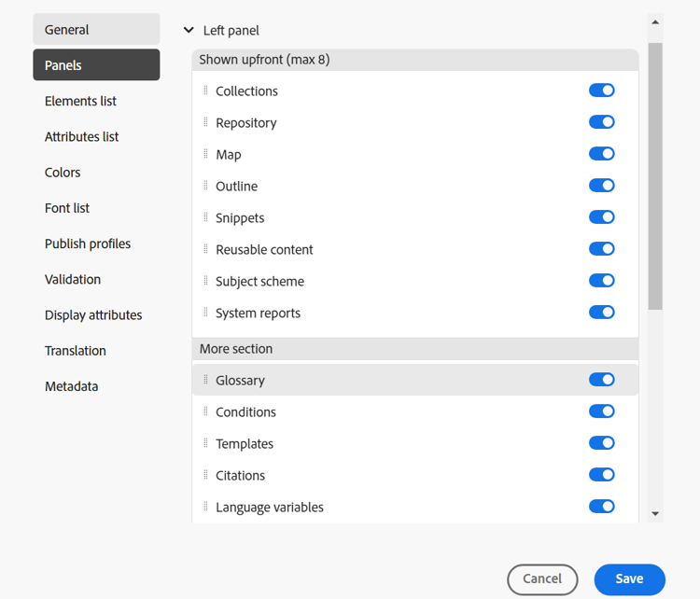700x599 pixels.
Task: Switch off the Conditions panel toggle
Action: pyautogui.click(x=601, y=411)
